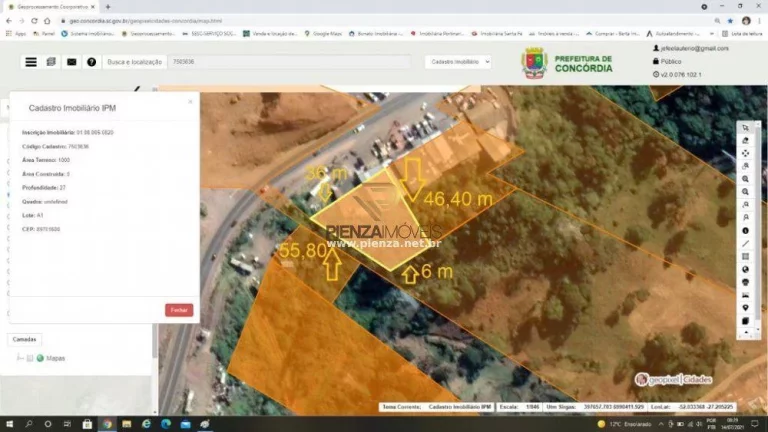The image size is (768, 432).
Task: Click the envelope contact icon
Action: click(x=72, y=62)
